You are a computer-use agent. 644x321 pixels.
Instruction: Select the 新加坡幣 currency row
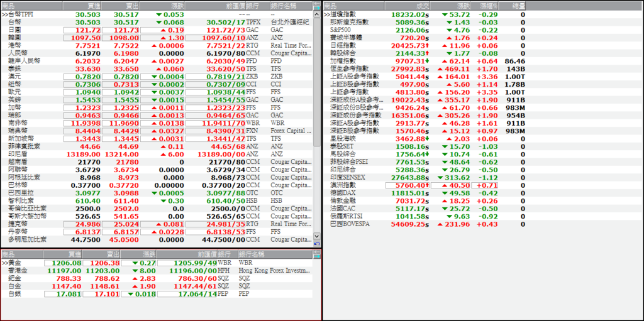[x=157, y=138]
